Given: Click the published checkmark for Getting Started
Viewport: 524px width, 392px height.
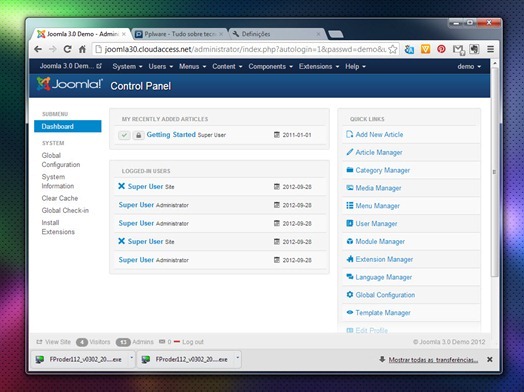Looking at the screenshot, I should pyautogui.click(x=124, y=135).
